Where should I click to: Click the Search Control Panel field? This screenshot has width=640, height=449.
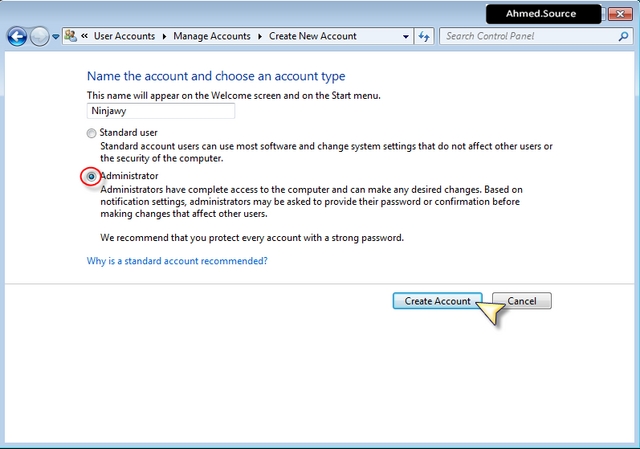tap(530, 36)
